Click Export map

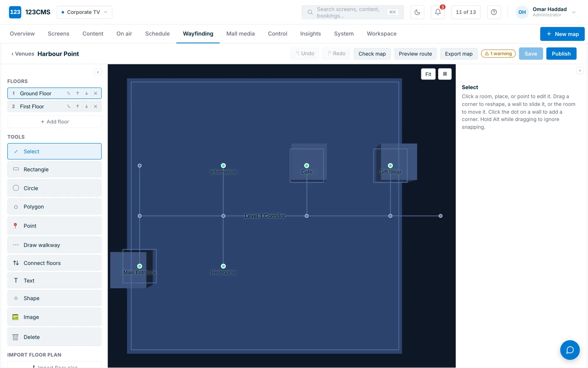pos(459,54)
